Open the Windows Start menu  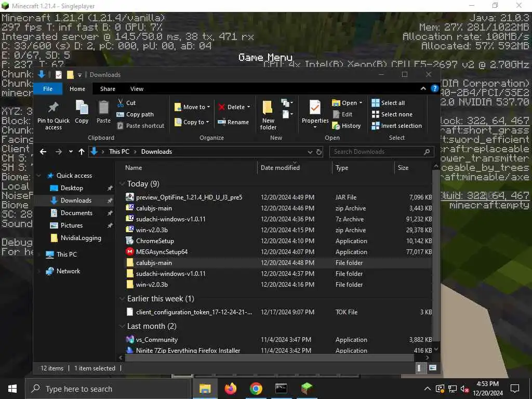pos(12,389)
